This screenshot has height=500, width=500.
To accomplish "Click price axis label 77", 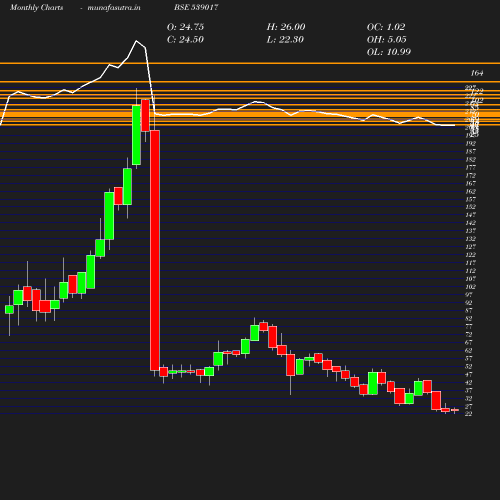I will [x=469, y=327].
